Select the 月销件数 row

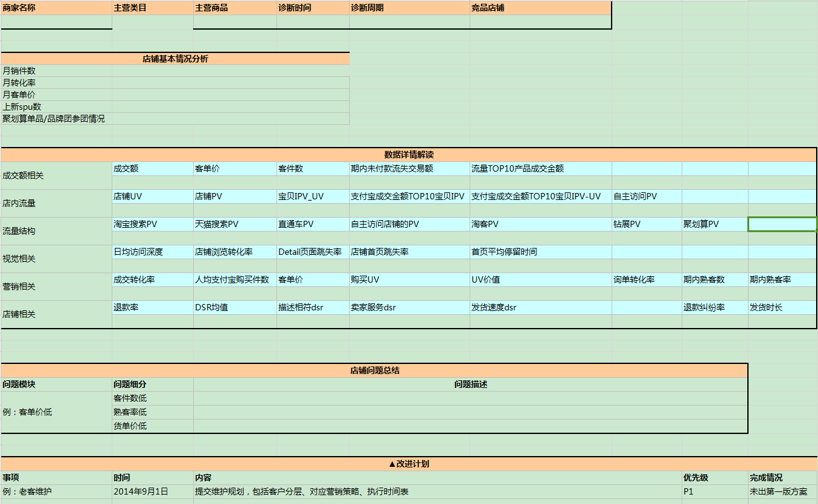(175, 71)
